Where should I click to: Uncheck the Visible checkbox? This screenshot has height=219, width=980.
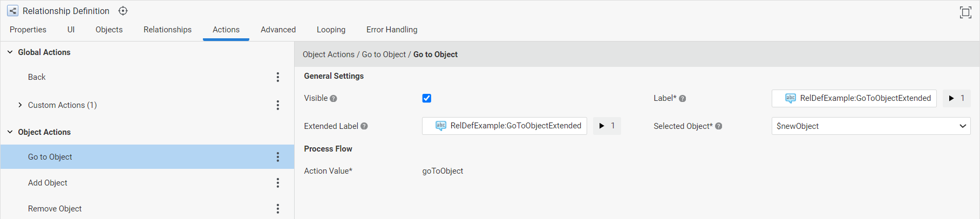427,98
